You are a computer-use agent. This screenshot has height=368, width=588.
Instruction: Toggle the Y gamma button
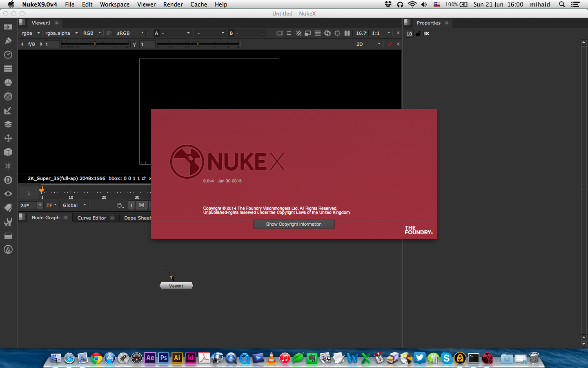134,45
